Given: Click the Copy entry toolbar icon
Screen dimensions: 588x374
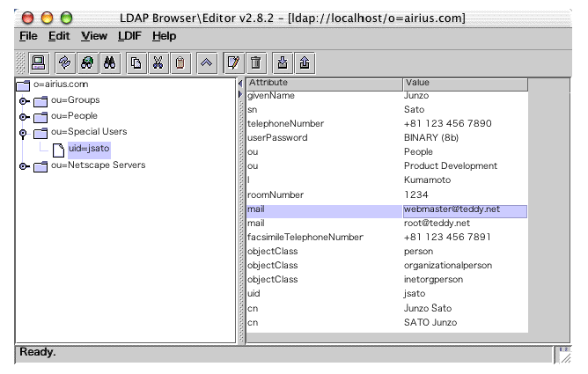Looking at the screenshot, I should [136, 62].
